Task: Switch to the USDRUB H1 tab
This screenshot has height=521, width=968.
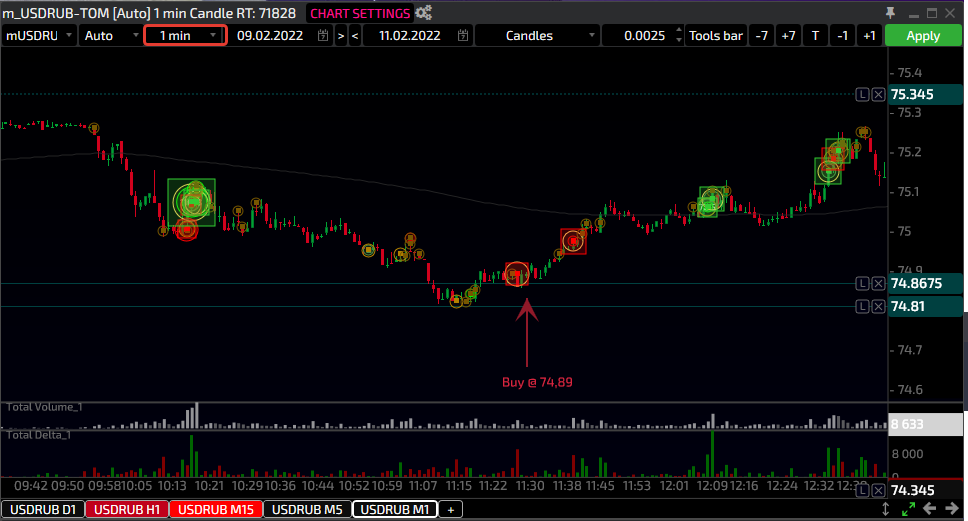Action: (127, 509)
